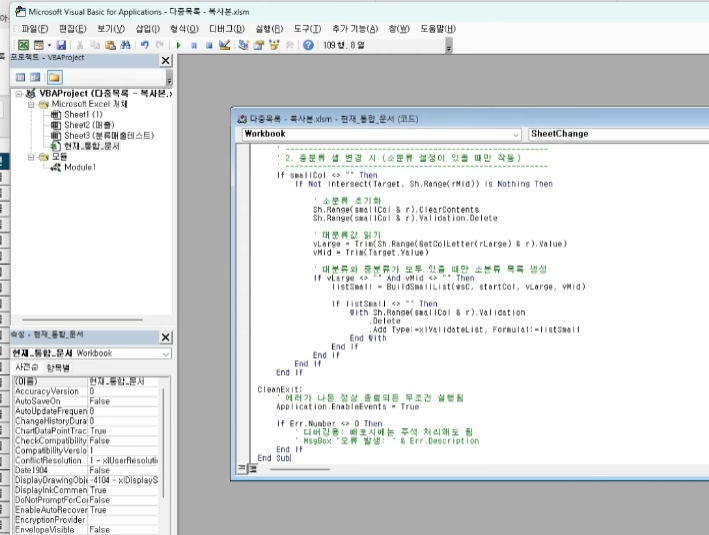Collapse the VBAProject root tree node
Viewport: 709px width, 535px height.
click(x=19, y=94)
